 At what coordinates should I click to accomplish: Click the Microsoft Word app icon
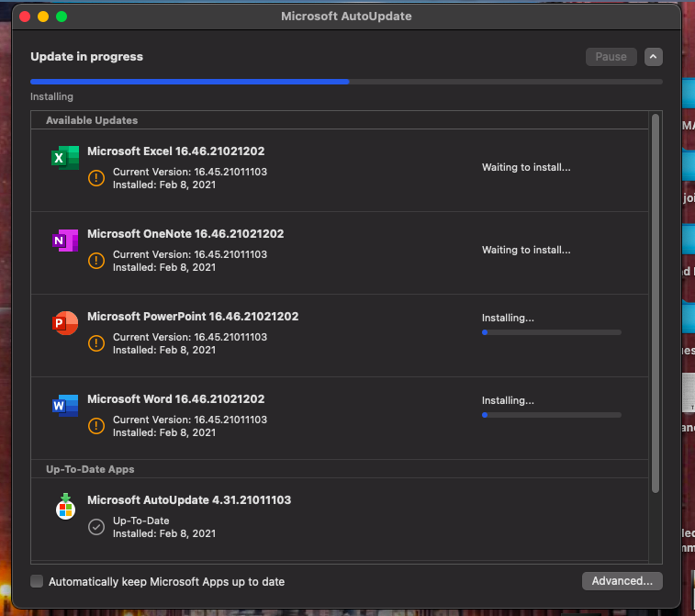point(65,406)
